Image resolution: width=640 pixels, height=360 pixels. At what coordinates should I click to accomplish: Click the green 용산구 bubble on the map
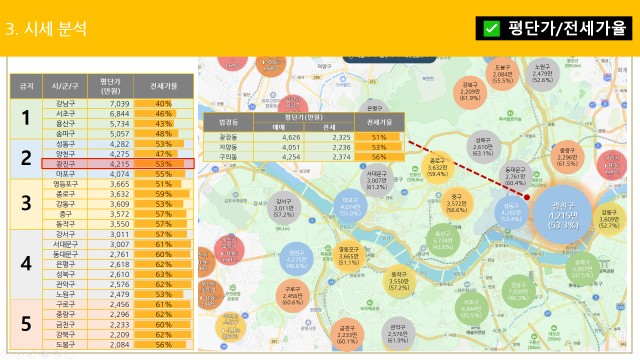click(x=443, y=240)
